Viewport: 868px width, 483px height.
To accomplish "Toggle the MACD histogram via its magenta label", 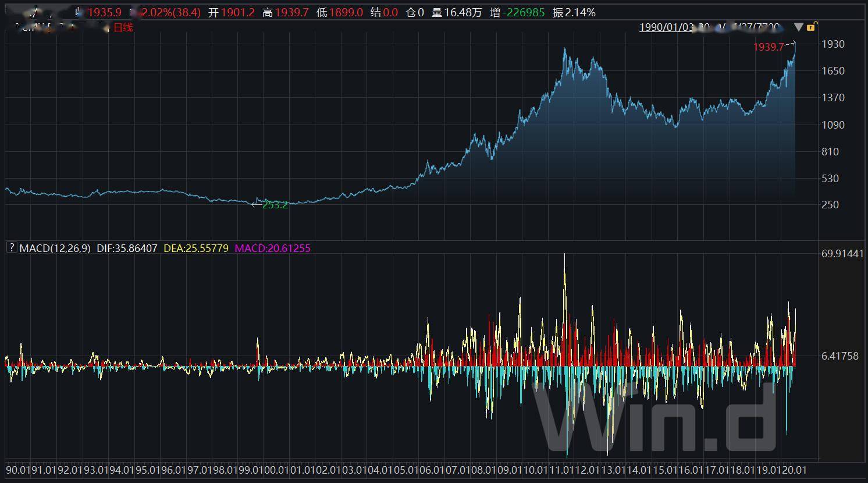I will pos(272,247).
